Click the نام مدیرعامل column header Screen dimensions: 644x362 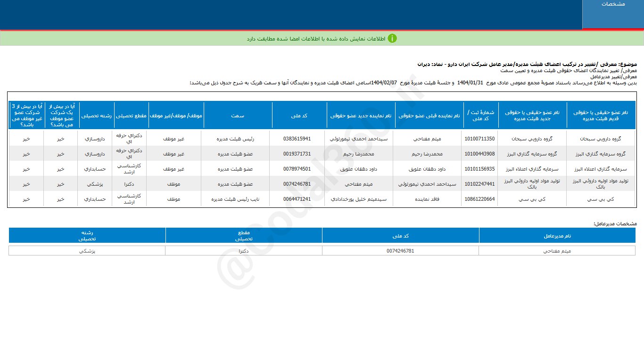(557, 235)
